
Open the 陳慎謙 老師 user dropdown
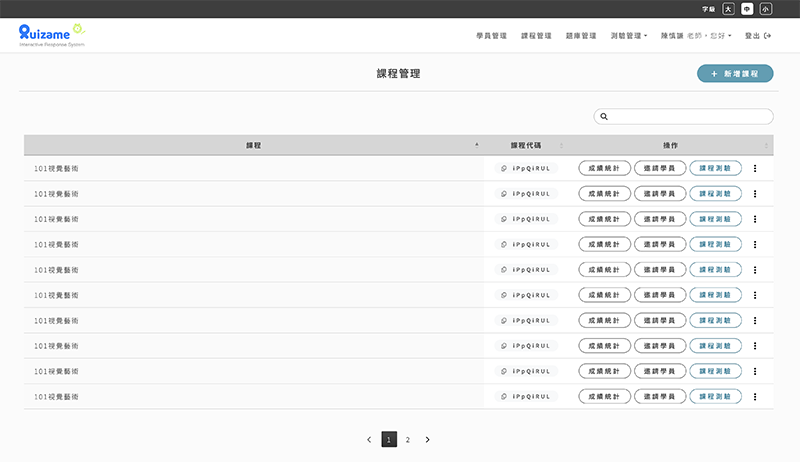[696, 35]
